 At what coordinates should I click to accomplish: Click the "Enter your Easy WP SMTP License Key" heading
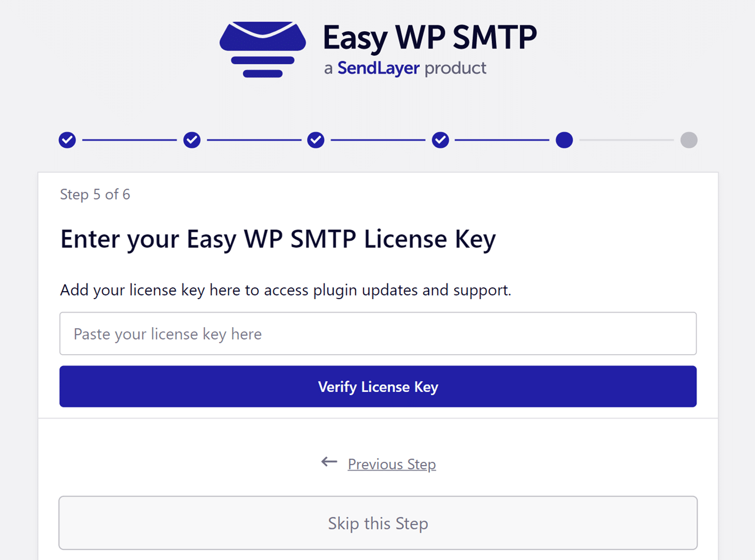click(x=278, y=239)
